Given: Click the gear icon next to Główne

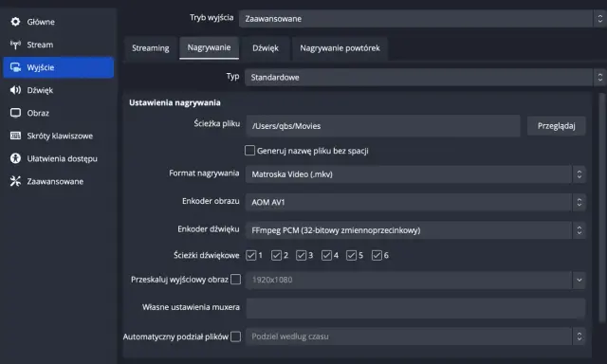Looking at the screenshot, I should 15,22.
